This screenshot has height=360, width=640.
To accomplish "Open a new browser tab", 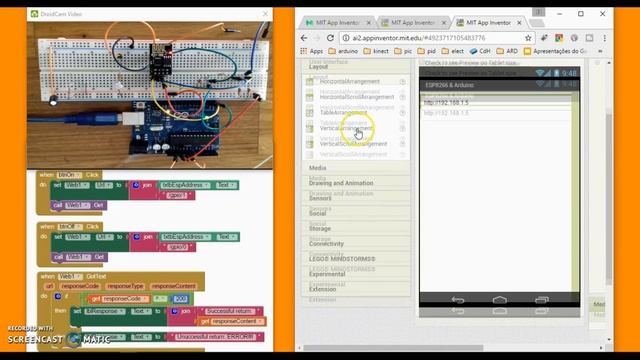I will [537, 23].
